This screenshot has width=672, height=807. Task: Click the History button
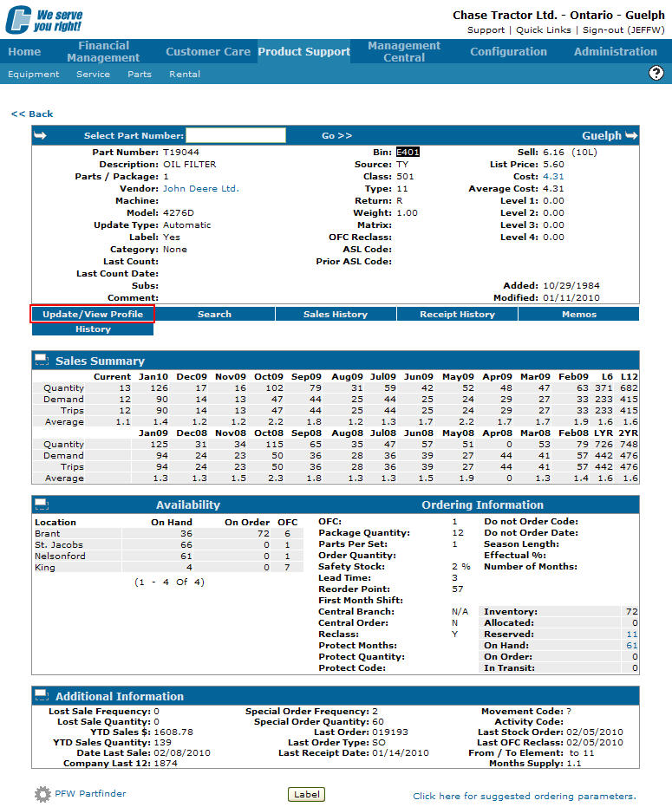(93, 329)
